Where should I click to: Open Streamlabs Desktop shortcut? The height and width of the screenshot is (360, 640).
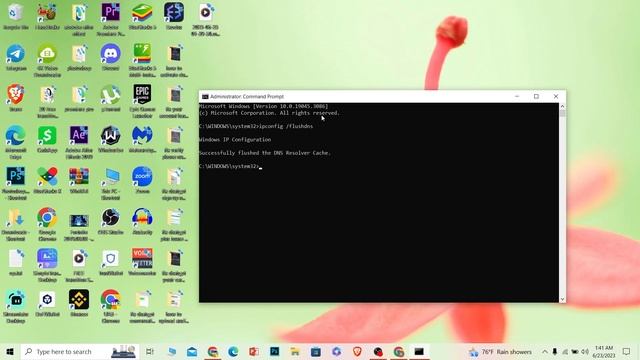point(16,306)
